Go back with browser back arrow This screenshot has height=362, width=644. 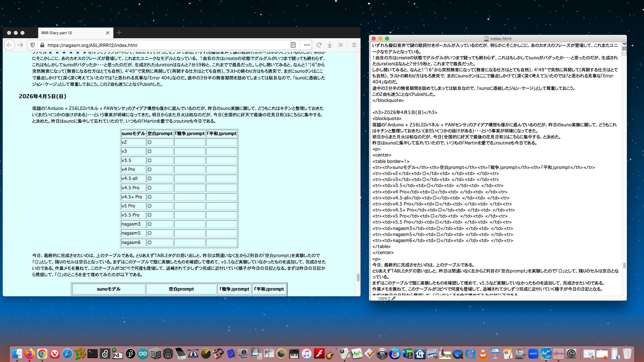click(x=9, y=45)
